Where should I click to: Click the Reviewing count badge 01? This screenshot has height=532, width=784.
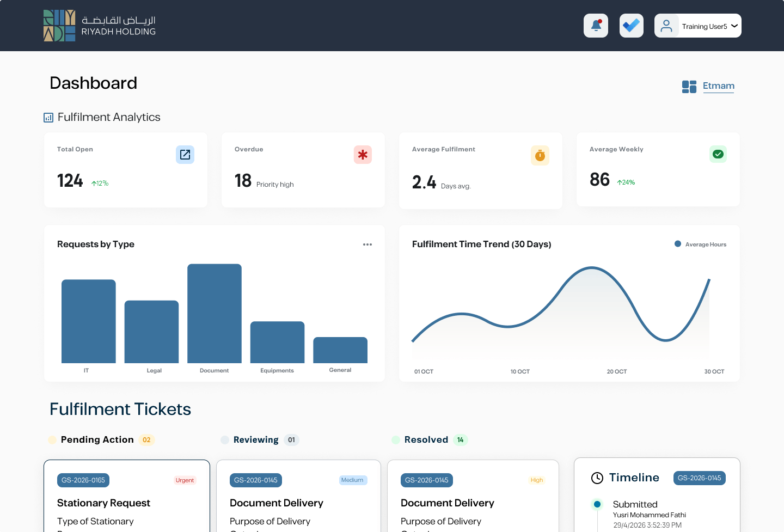[x=292, y=440]
